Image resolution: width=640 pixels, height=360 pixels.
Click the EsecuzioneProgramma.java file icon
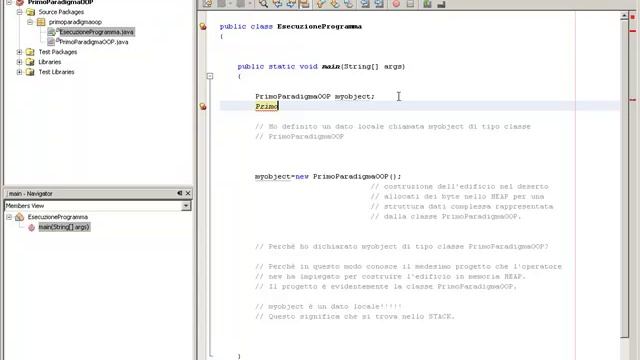point(51,32)
